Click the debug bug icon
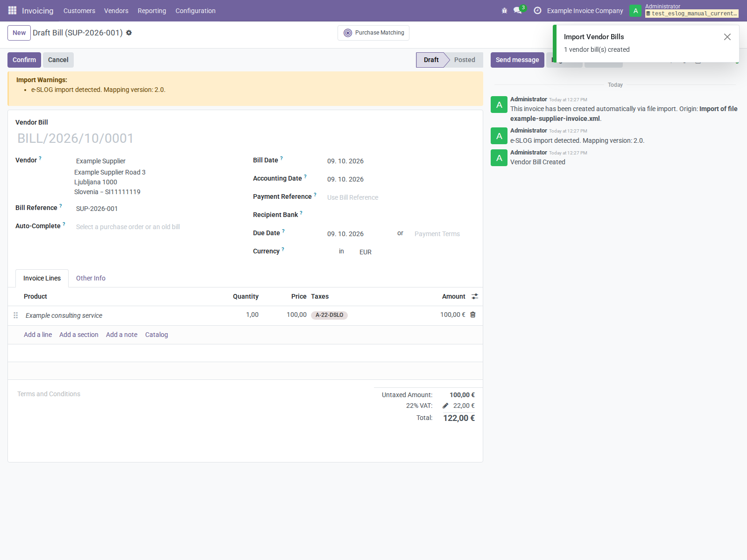747x560 pixels. 504,10
